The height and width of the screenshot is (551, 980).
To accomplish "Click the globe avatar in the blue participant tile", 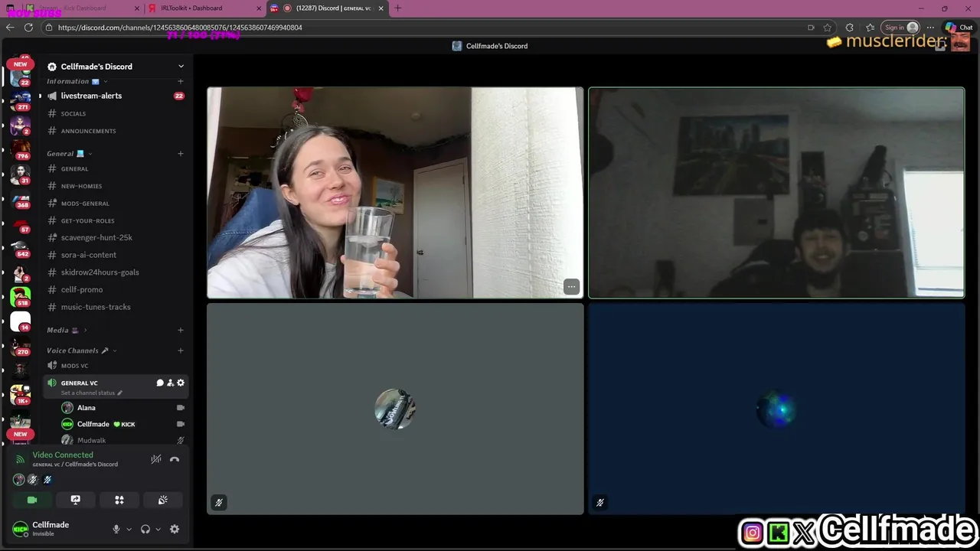I will 776,411.
